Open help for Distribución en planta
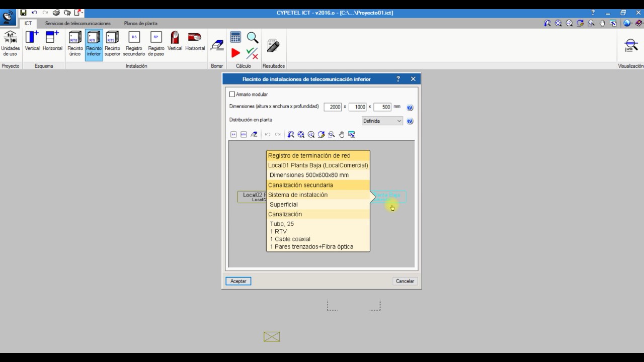This screenshot has width=644, height=362. click(x=410, y=121)
